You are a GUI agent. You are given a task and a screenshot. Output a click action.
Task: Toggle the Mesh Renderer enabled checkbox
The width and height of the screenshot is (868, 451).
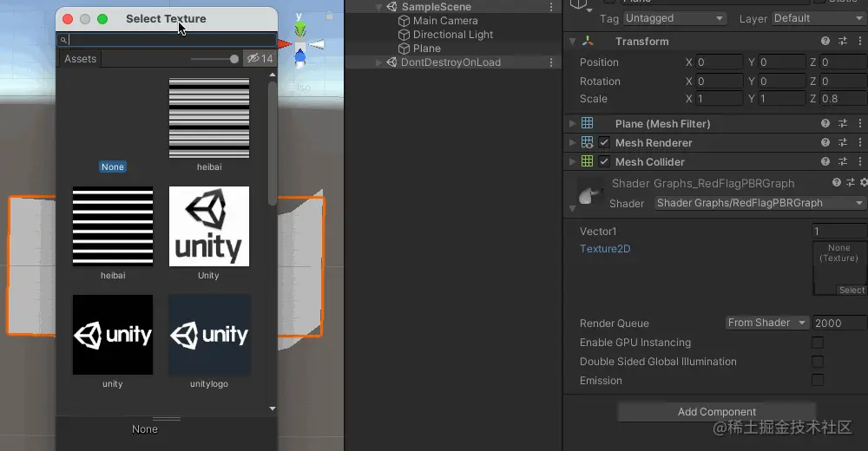click(604, 143)
